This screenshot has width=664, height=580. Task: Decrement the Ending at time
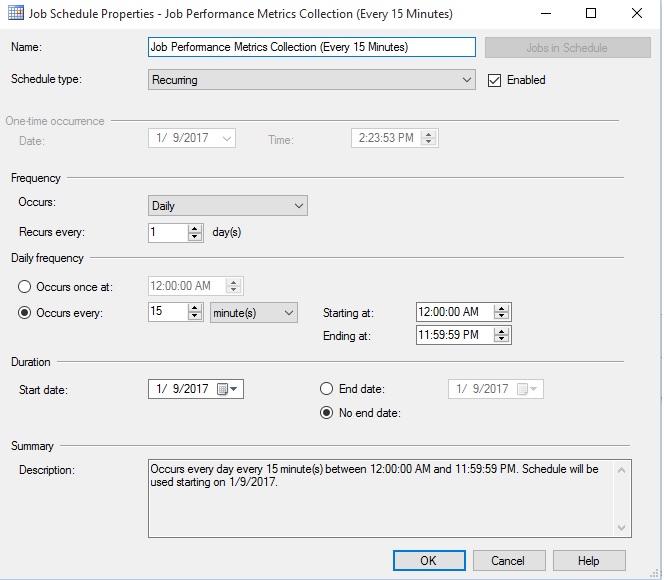click(x=501, y=339)
